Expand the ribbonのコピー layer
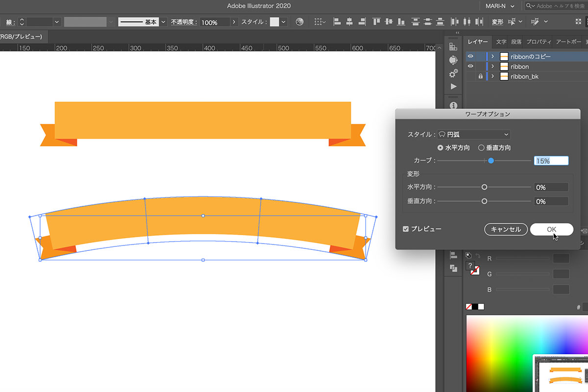588x392 pixels. (492, 56)
